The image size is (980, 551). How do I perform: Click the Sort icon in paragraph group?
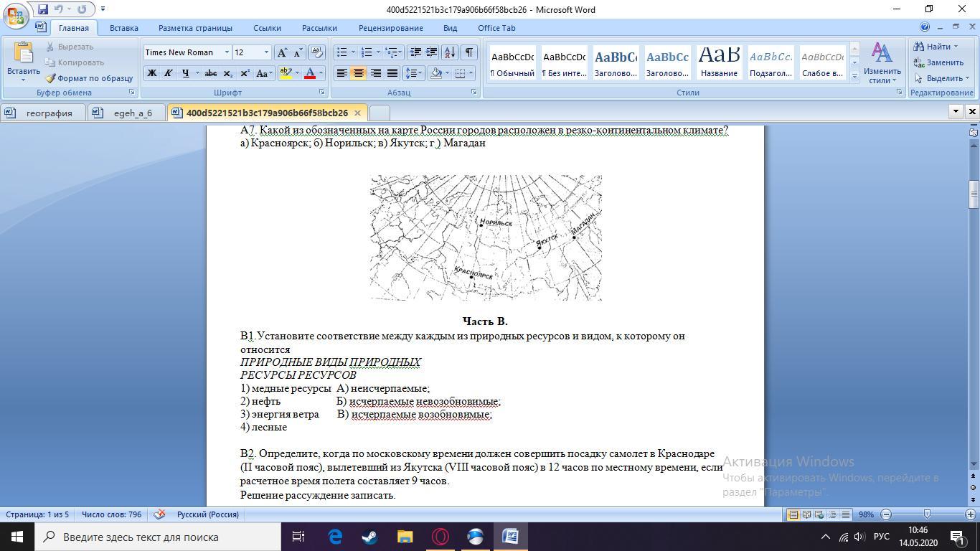coord(450,52)
